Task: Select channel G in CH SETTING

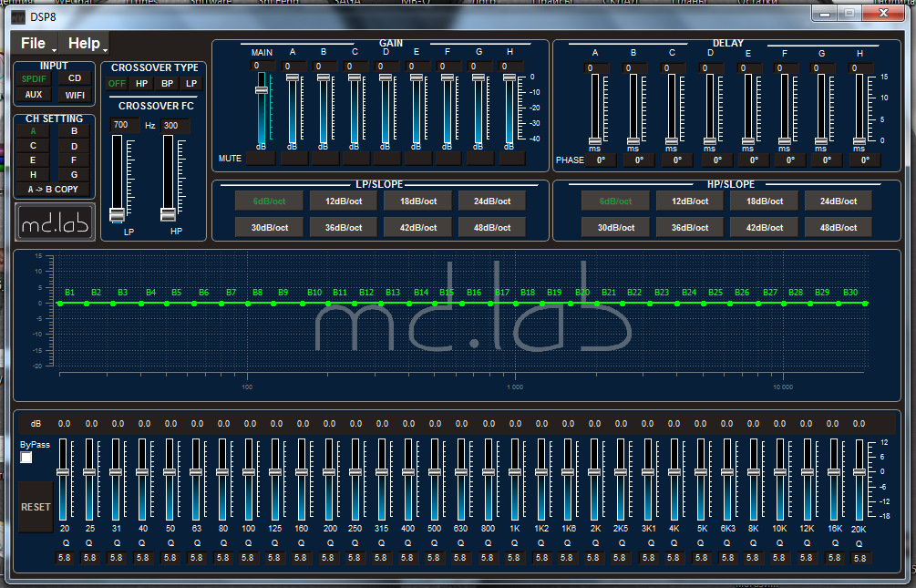Action: pos(74,175)
